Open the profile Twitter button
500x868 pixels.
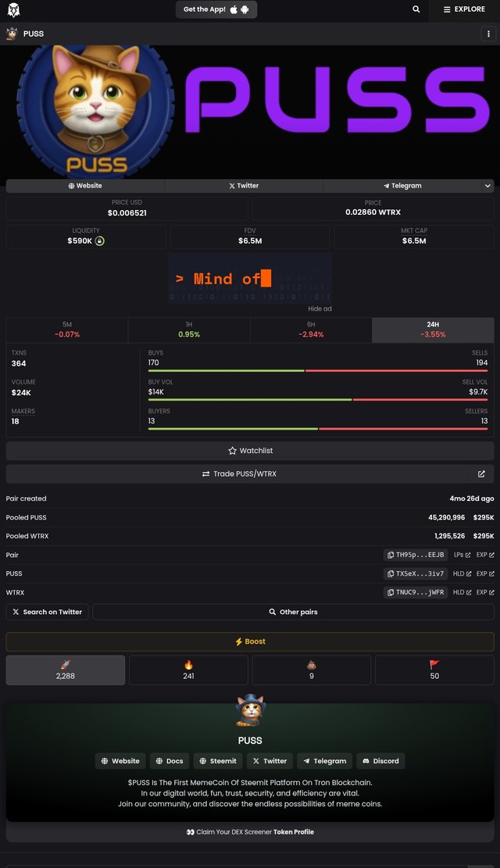tap(270, 761)
